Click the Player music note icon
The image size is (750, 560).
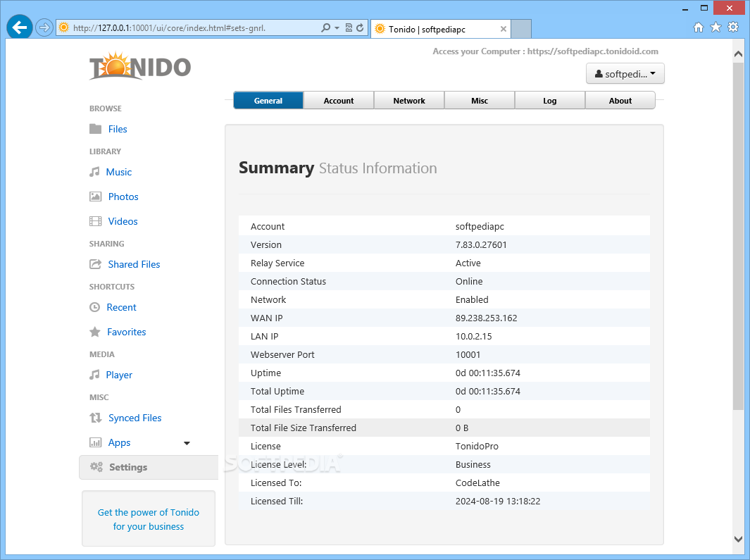point(94,375)
